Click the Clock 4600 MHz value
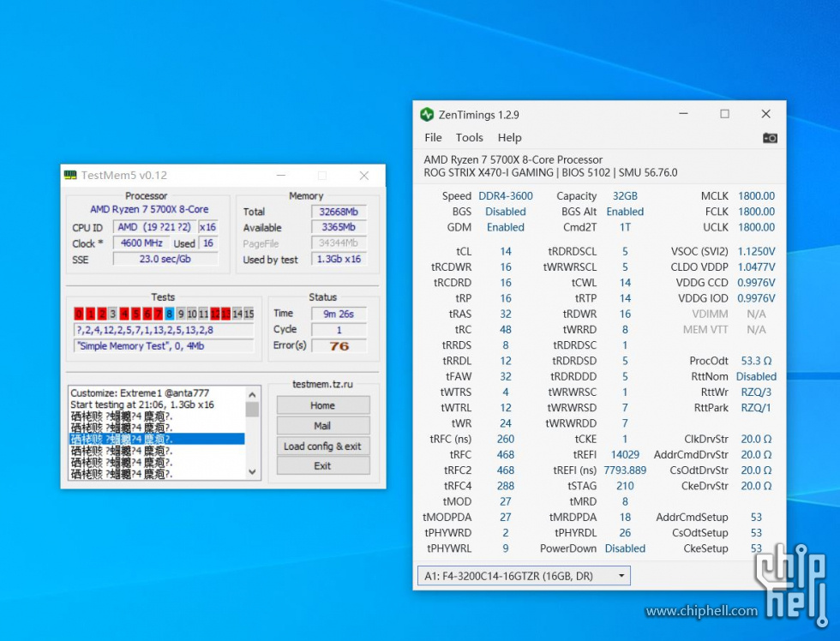840x641 pixels. 141,243
